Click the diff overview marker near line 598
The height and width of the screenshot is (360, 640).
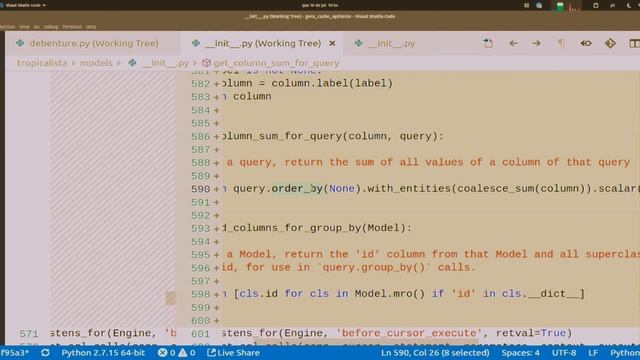pyautogui.click(x=170, y=298)
